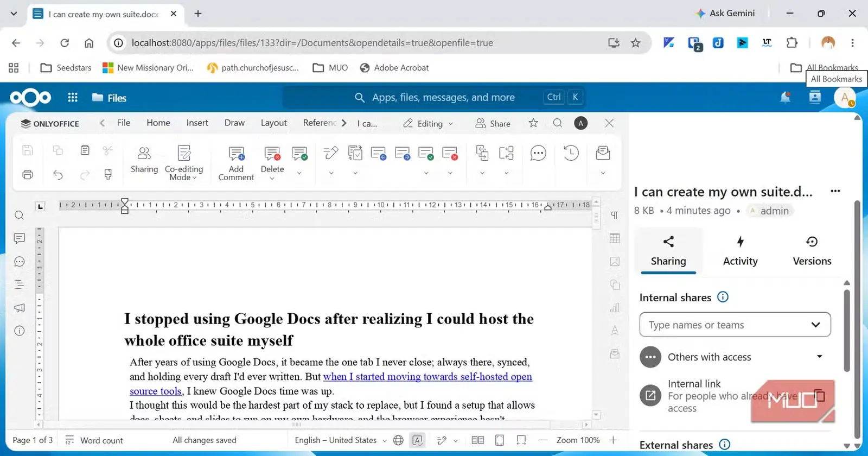This screenshot has width=868, height=456.
Task: Copy the Internal link with the copy icon
Action: click(x=820, y=395)
